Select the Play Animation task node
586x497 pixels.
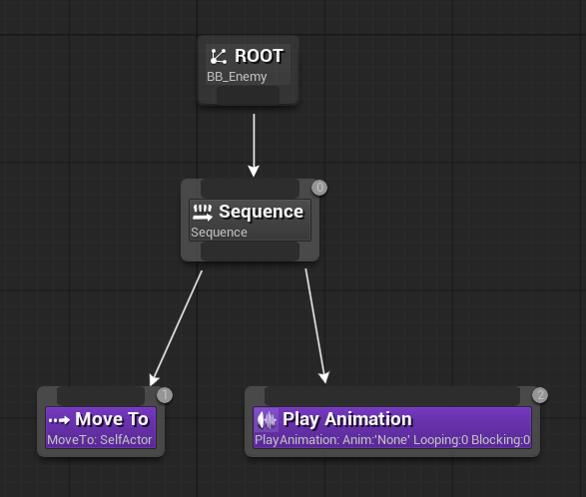[392, 422]
